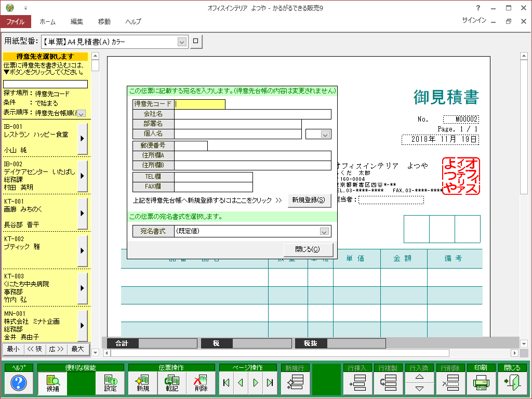The height and width of the screenshot is (399, 532).
Task: Insert customer KT-002 with arrow button
Action: [x=82, y=251]
